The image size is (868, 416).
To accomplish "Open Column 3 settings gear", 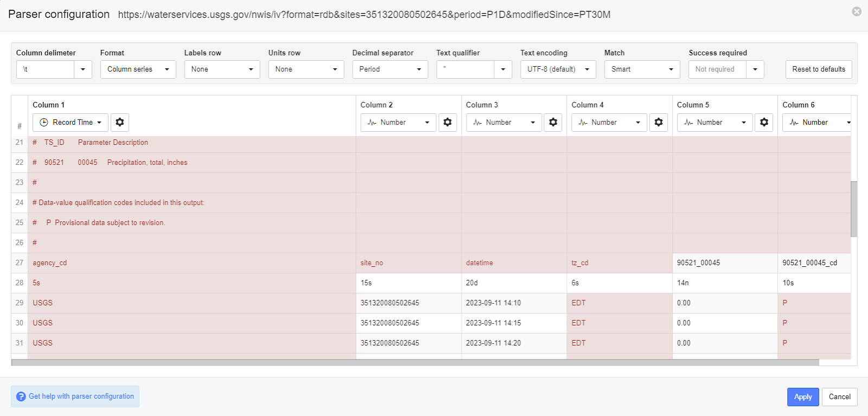I will (553, 123).
